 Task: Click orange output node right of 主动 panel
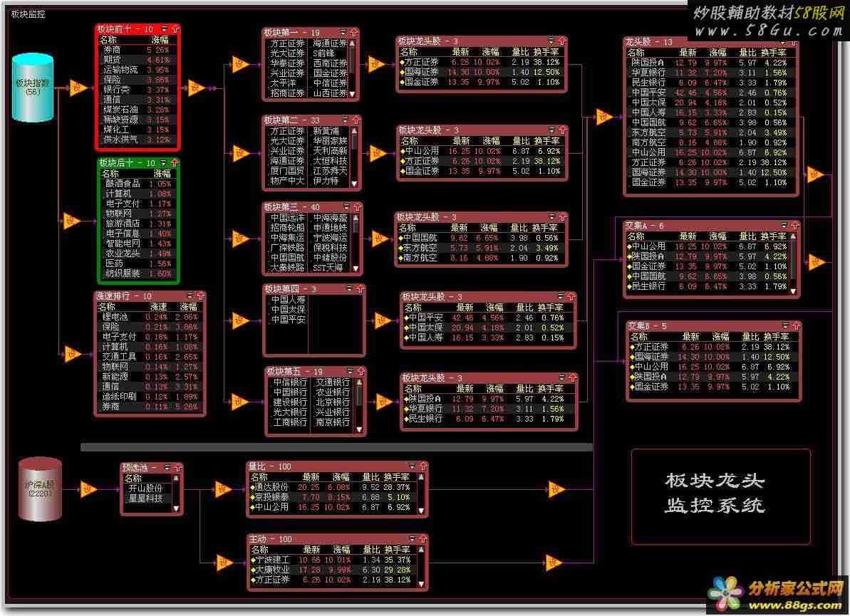pyautogui.click(x=553, y=563)
